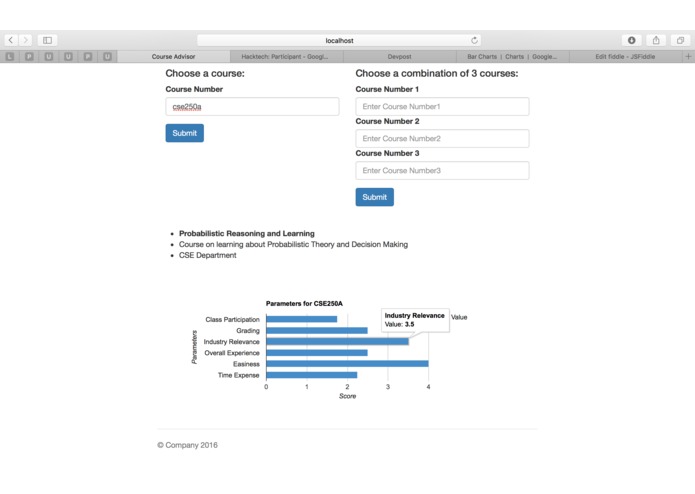Screen dimensions: 695x494
Task: Reload the localhost page
Action: pyautogui.click(x=474, y=40)
